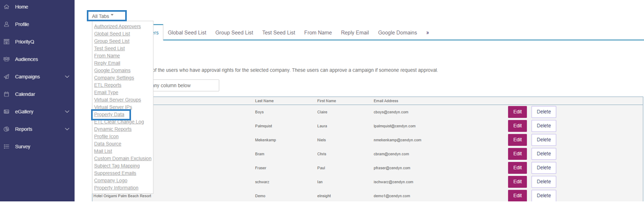Open Property Information link
Image resolution: width=644 pixels, height=203 pixels.
(116, 188)
